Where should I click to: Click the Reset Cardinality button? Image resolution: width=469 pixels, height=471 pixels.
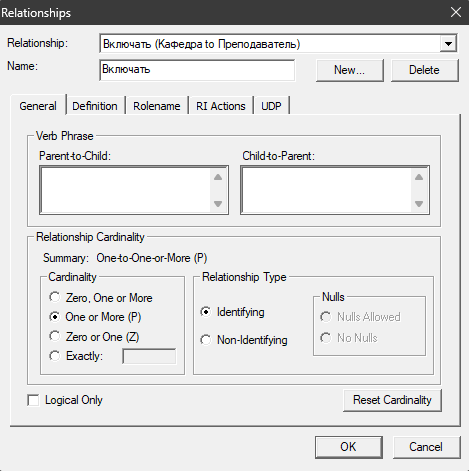click(x=392, y=400)
